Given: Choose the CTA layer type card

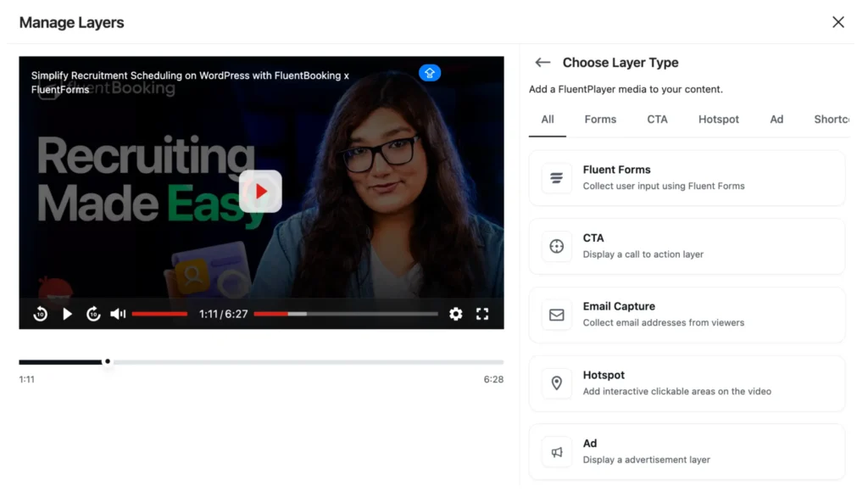Looking at the screenshot, I should [687, 247].
